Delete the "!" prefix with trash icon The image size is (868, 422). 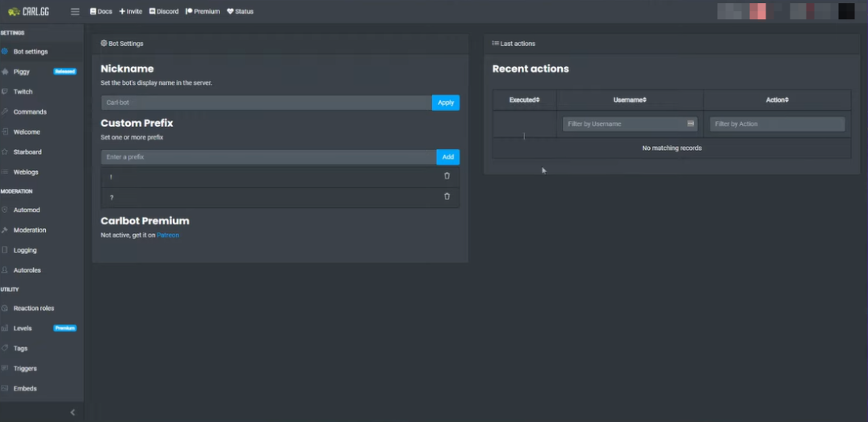tap(447, 176)
